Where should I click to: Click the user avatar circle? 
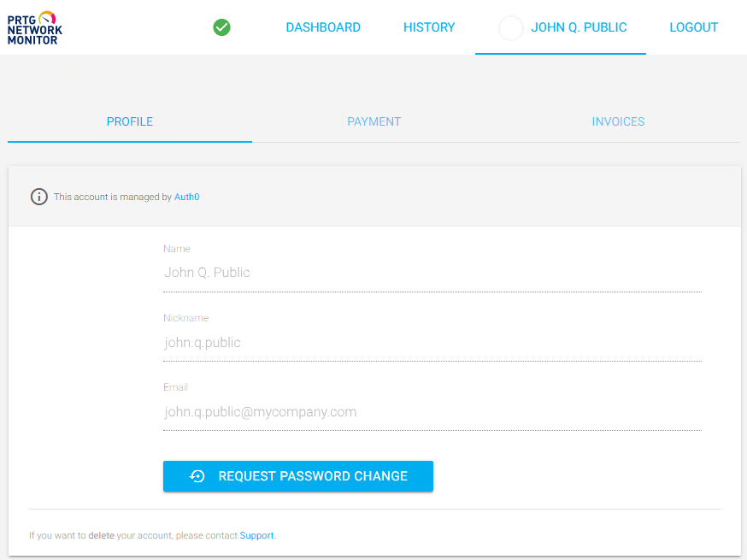[511, 27]
